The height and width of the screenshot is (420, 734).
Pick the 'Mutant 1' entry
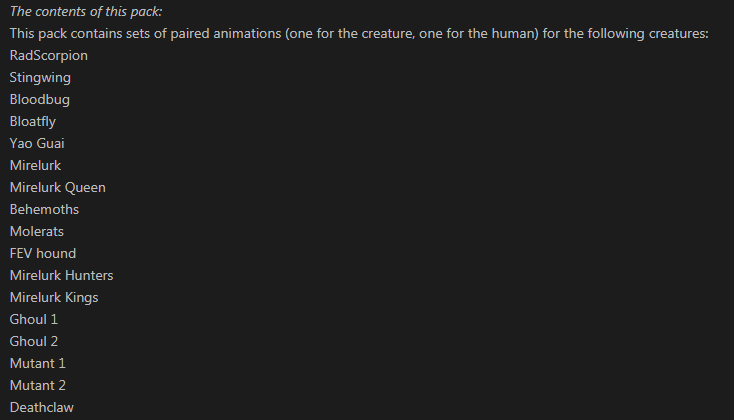tap(38, 364)
